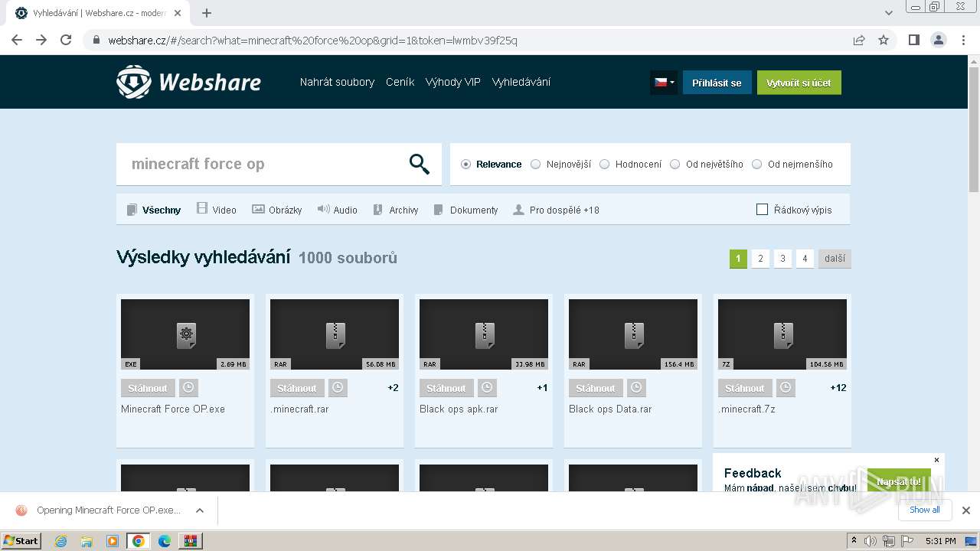Viewport: 980px width, 551px height.
Task: Open a new browser tab
Action: pyautogui.click(x=207, y=13)
